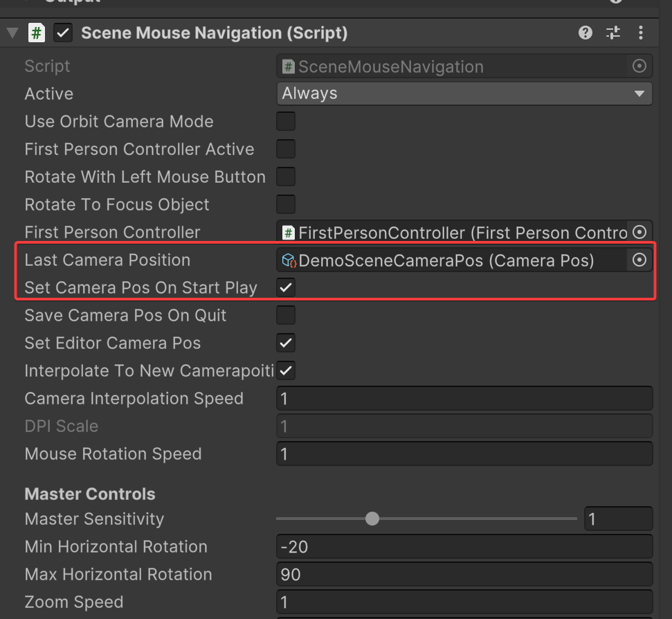Open object picker for Last Camera Position
Image resolution: width=672 pixels, height=619 pixels.
[639, 260]
